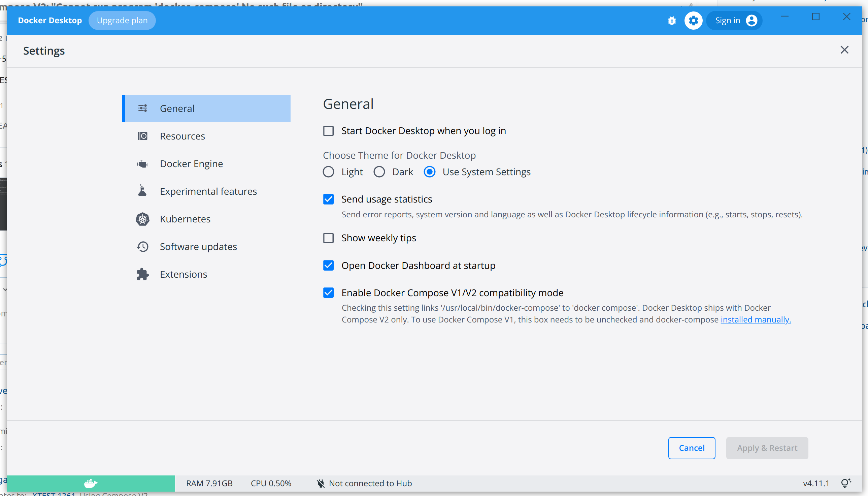Click the Kubernetes wheel icon

coord(142,219)
